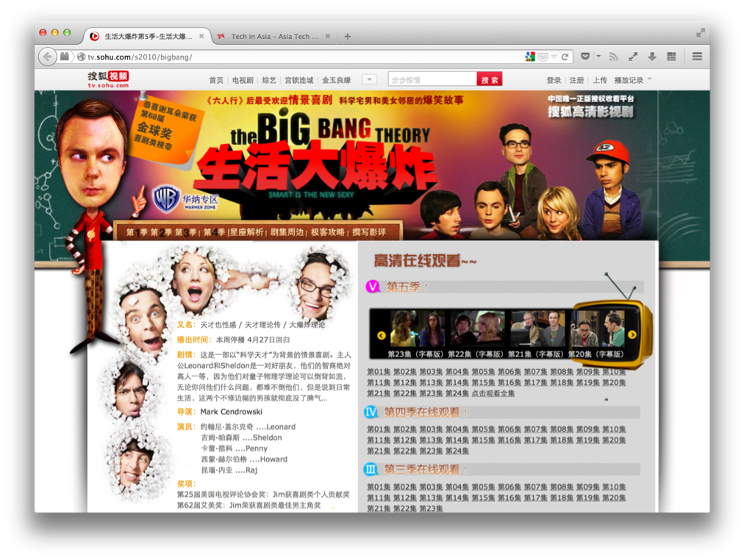Open thumbnail for 第23集（字幕版）
Image resolution: width=744 pixels, height=560 pixels.
[x=417, y=329]
